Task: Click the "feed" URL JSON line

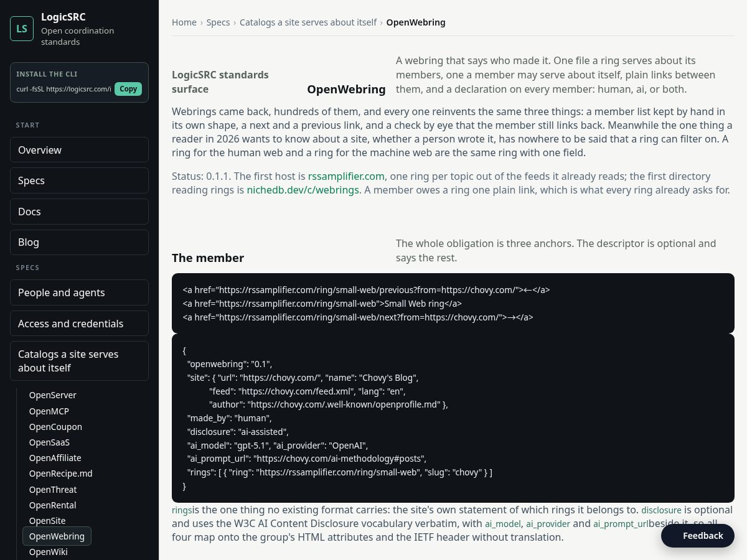Action: pyautogui.click(x=307, y=391)
